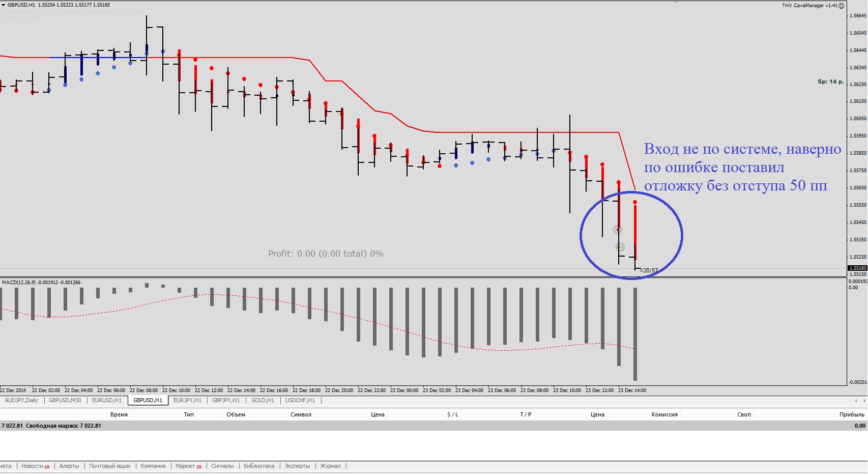Sort trades by the Комиссия column header
This screenshot has height=474, width=868.
[x=664, y=414]
